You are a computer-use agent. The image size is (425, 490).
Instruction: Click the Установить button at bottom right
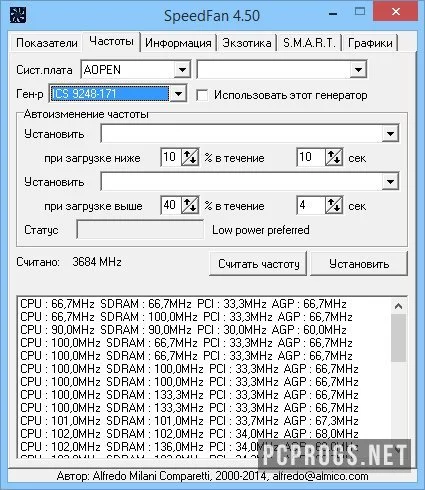[359, 264]
